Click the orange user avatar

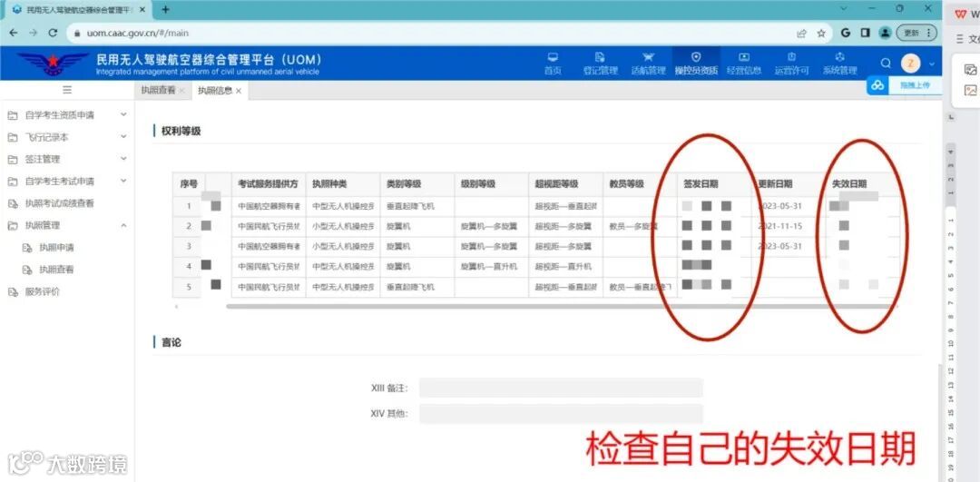(911, 64)
